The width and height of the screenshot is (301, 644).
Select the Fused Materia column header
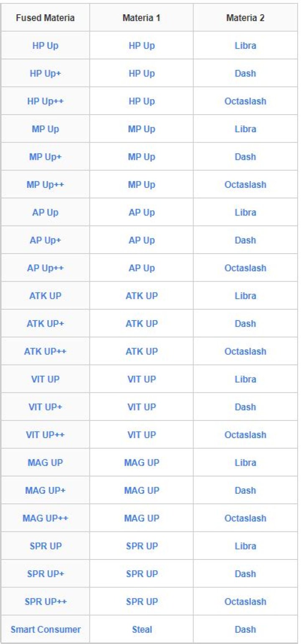[x=46, y=18]
